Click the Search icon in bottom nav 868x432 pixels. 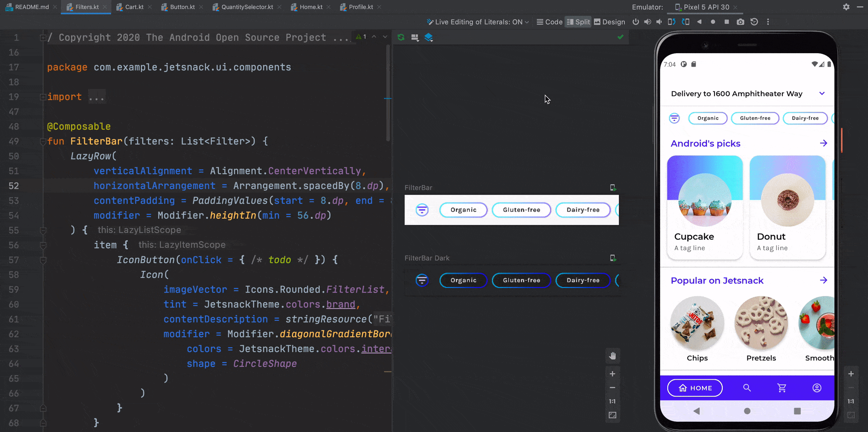coord(747,388)
